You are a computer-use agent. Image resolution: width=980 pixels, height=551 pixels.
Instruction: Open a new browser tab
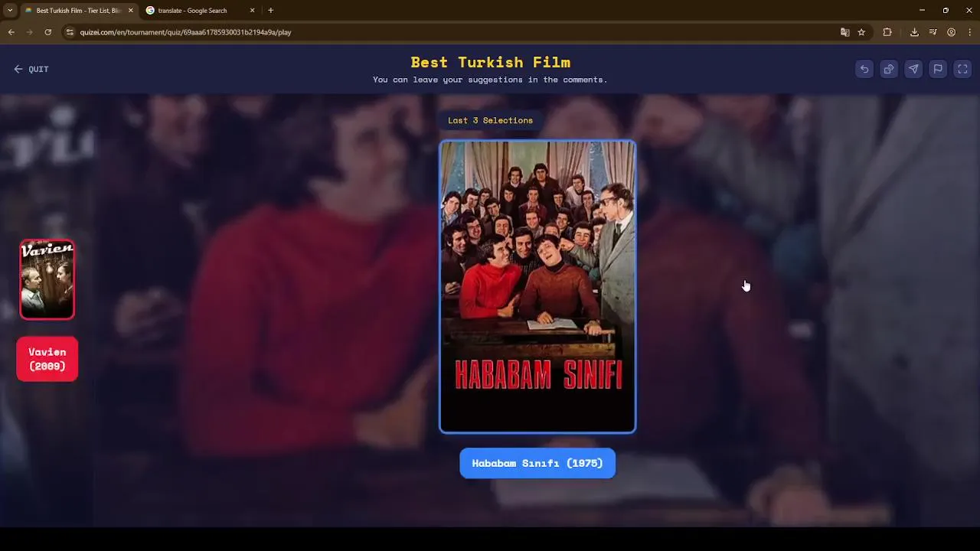[x=270, y=11]
